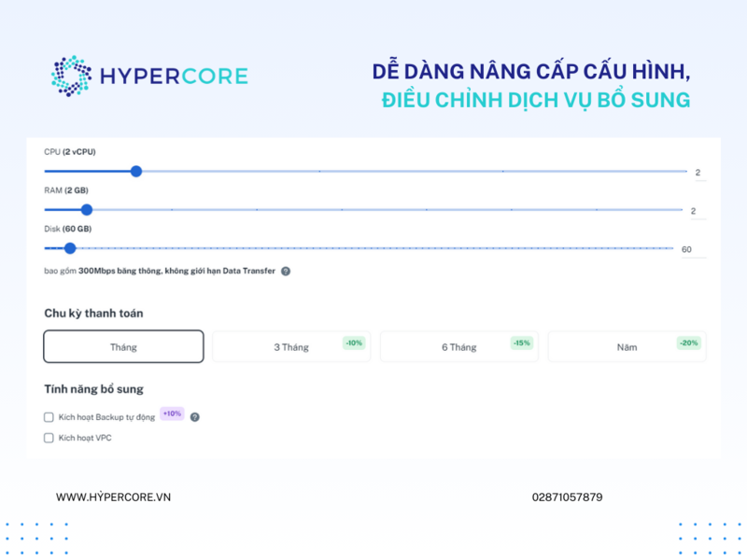Click the 300Mbps băng thông note
747x560 pixels.
pos(160,271)
